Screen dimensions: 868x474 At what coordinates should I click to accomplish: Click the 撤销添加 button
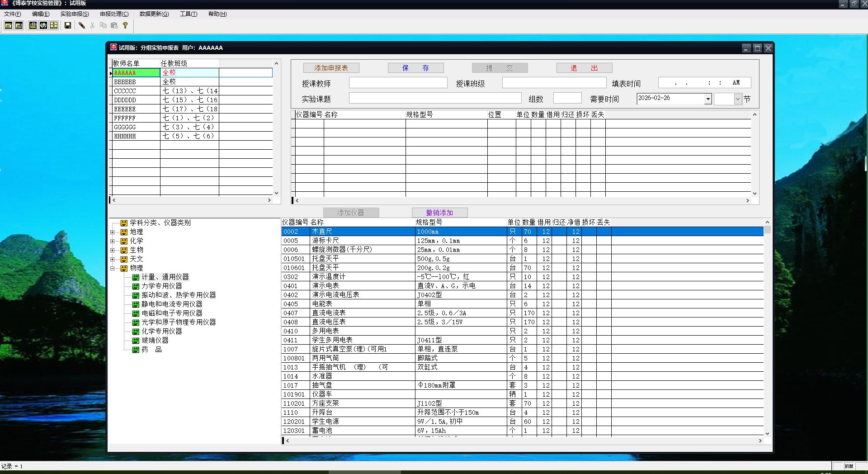pyautogui.click(x=439, y=213)
